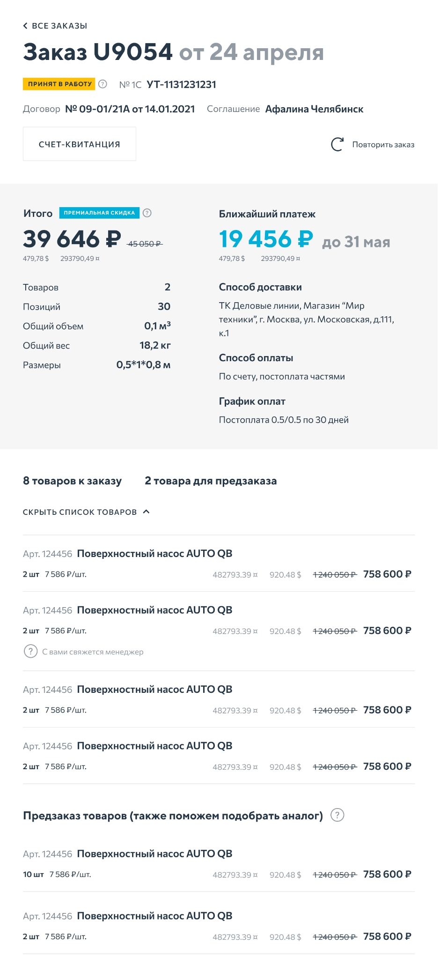Go back via ВСЕ ЗАКАЗЫ link
The width and height of the screenshot is (440, 980).
59,26
